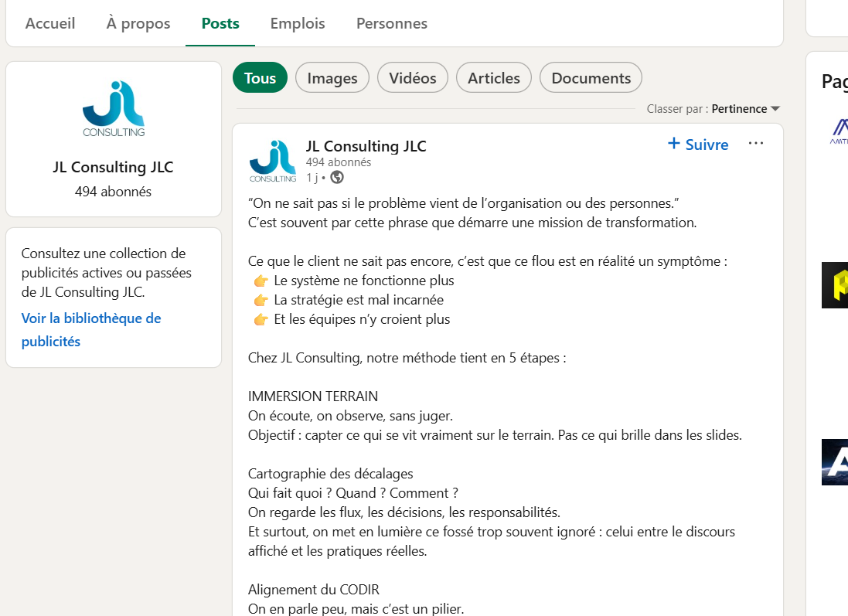Show only Documents posts
The image size is (848, 616).
[591, 78]
